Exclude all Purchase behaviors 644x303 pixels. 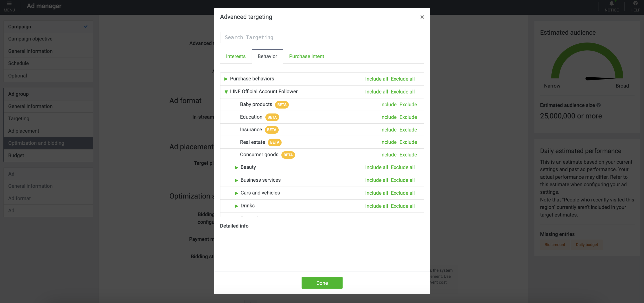point(402,79)
